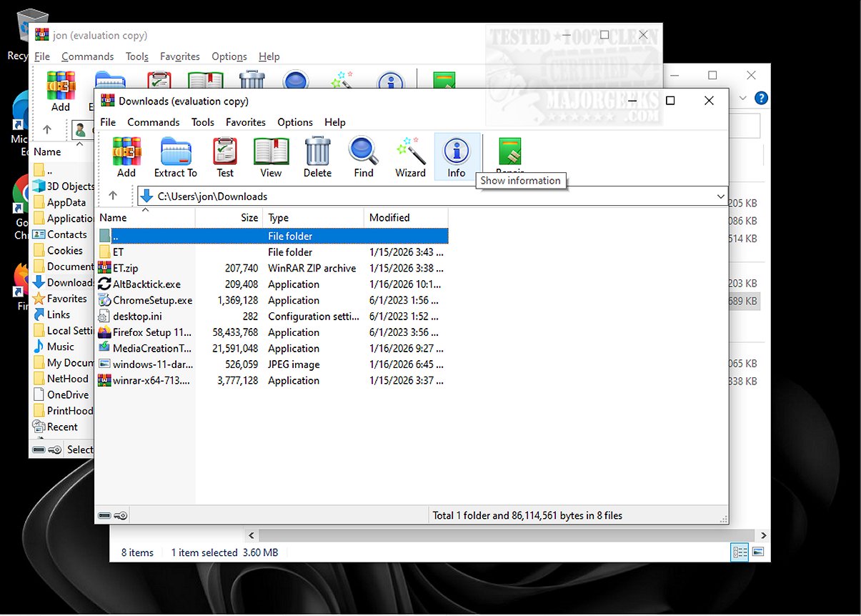Click the Add archive toolbar icon in Downloads window
Screen dimensions: 861x616
[x=126, y=157]
